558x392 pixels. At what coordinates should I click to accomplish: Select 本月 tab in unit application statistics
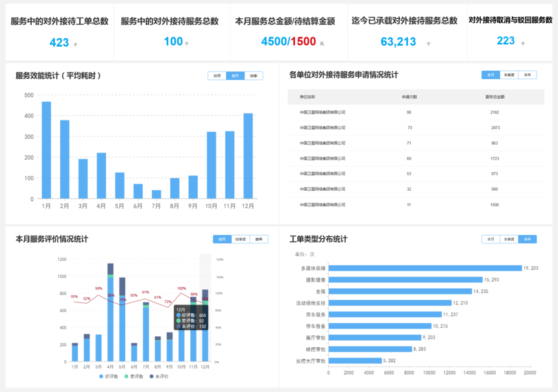click(x=491, y=75)
